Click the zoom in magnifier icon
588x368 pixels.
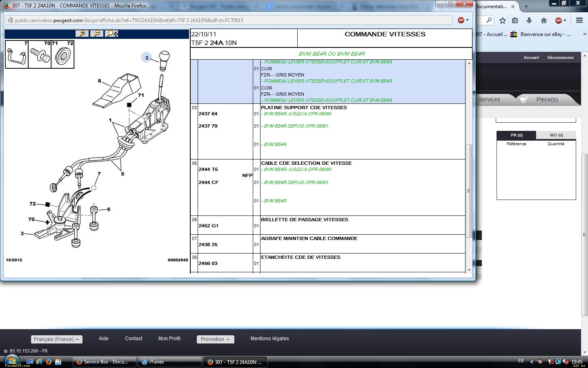[x=82, y=34]
